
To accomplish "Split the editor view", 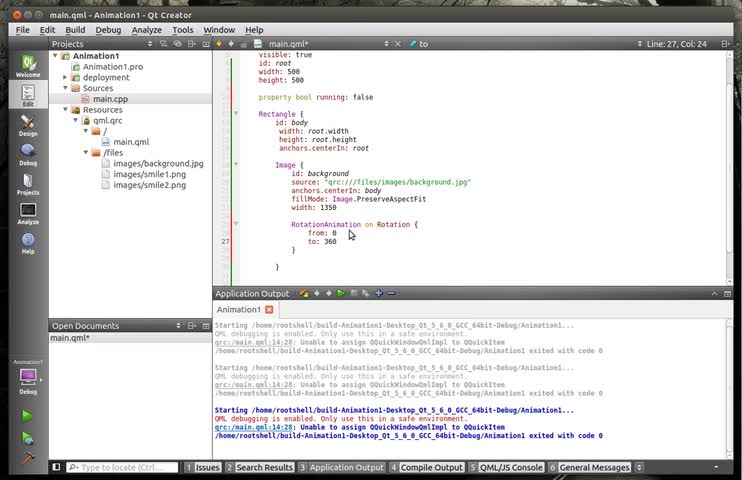I will click(x=725, y=44).
